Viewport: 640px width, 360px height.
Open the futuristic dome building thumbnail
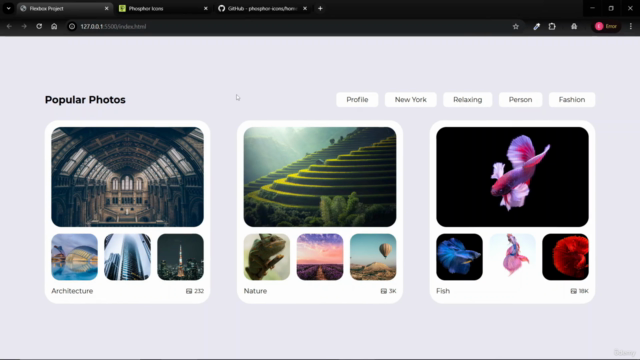click(74, 257)
